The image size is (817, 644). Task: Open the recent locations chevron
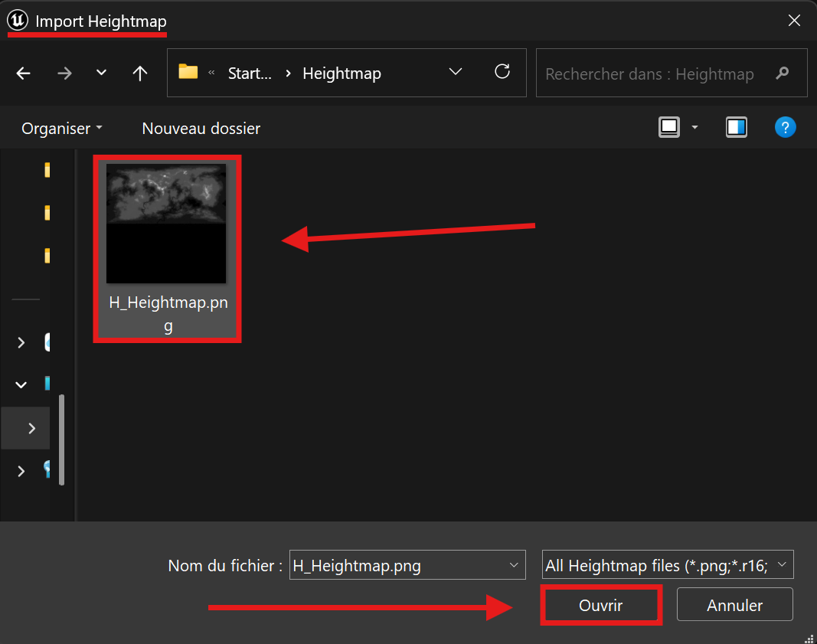coord(102,73)
